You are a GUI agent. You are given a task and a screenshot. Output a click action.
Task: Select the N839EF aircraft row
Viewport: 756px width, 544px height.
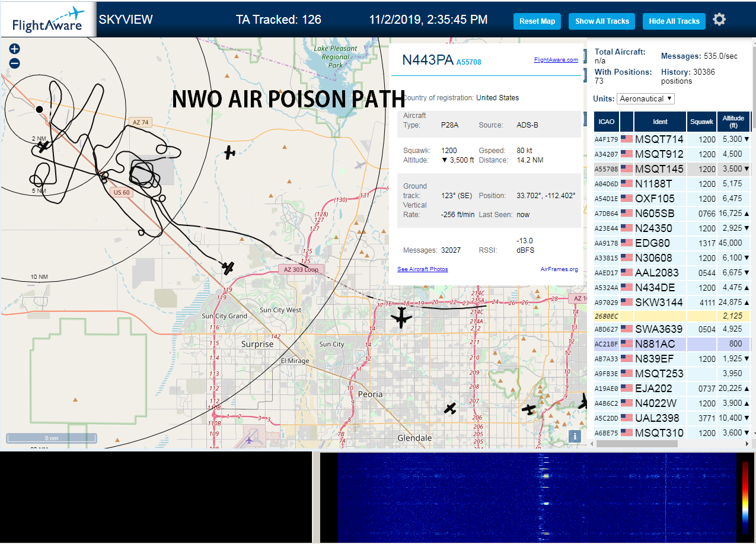tap(672, 359)
